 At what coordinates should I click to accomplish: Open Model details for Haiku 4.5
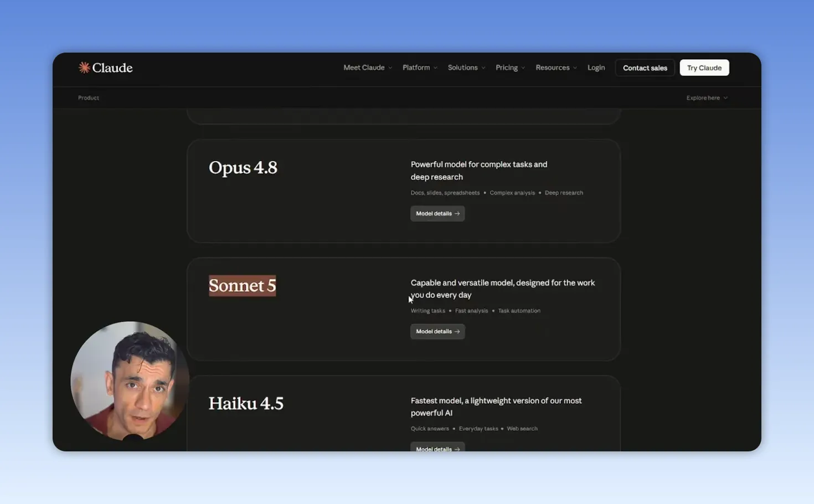click(437, 447)
